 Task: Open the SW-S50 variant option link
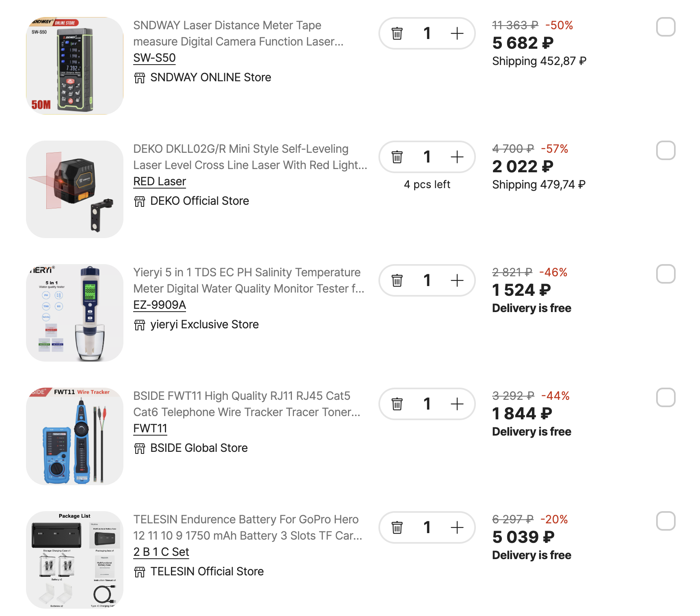coord(154,58)
